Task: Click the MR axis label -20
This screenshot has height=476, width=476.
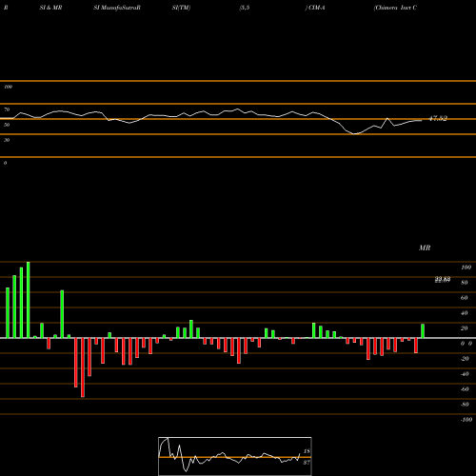Action: (x=465, y=359)
